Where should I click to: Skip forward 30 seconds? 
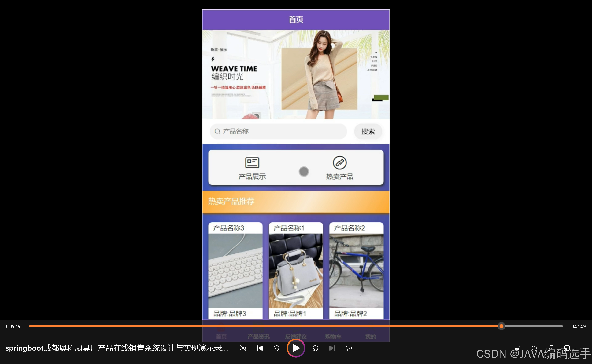tap(315, 348)
